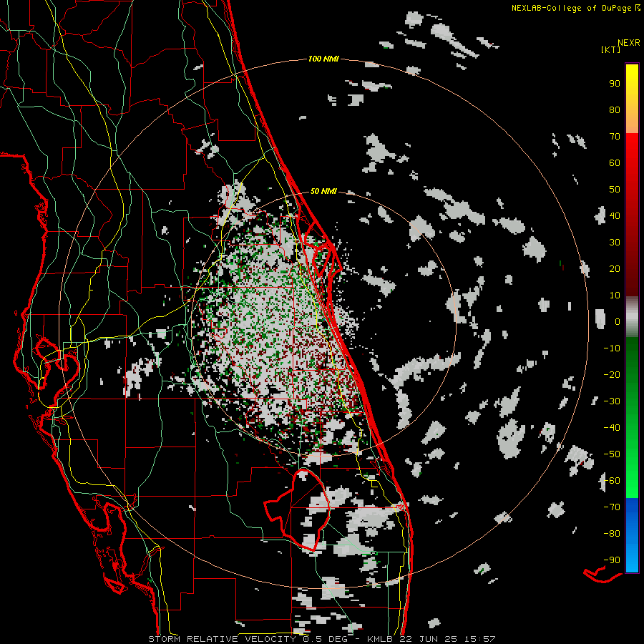The image size is (644, 644).
Task: Click the bright red segment of the color bar
Action: click(632, 172)
